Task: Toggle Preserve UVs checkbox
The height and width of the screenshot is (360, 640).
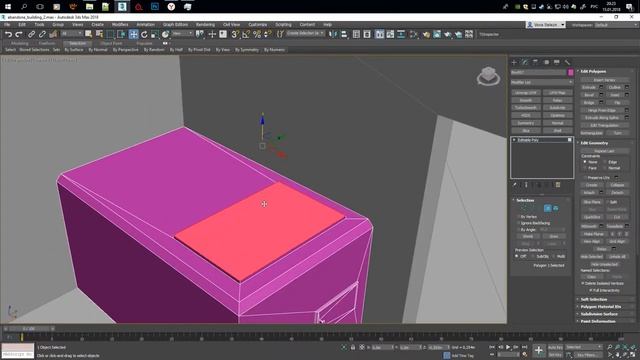Action: pos(585,178)
